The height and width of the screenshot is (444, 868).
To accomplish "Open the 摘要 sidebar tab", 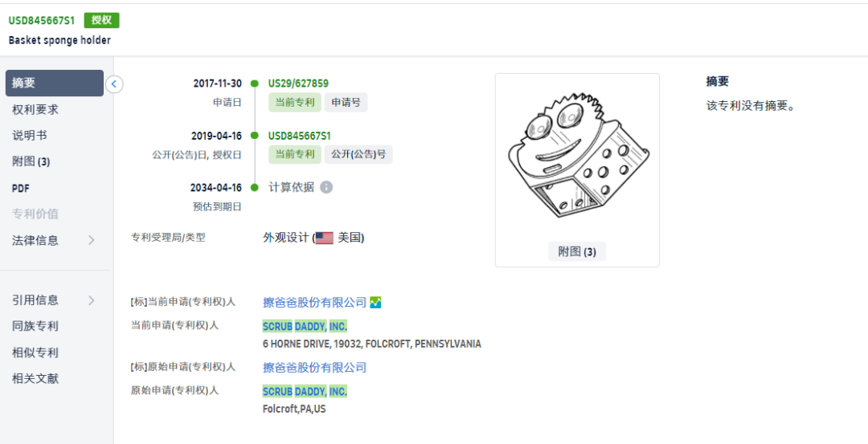I will click(55, 83).
